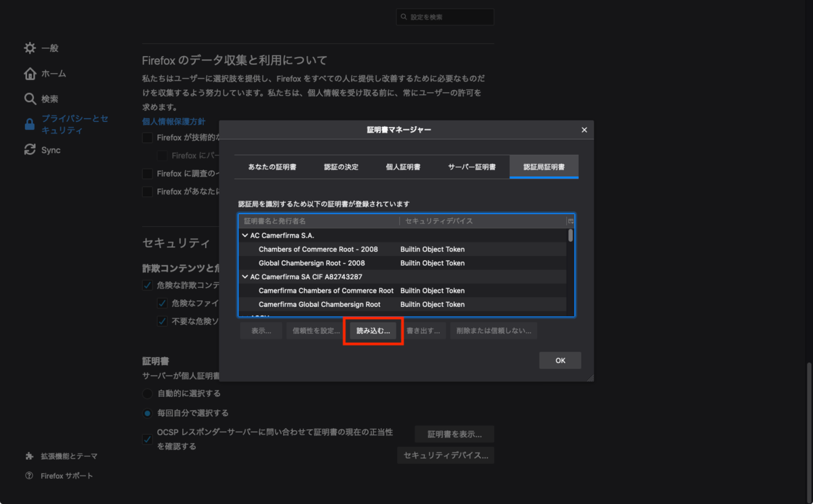Click the Firefox サポート help icon
The image size is (813, 504).
coord(29,476)
